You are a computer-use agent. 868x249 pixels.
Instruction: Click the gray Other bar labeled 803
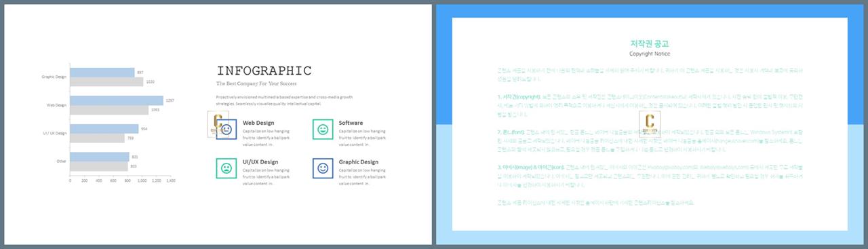pos(98,166)
